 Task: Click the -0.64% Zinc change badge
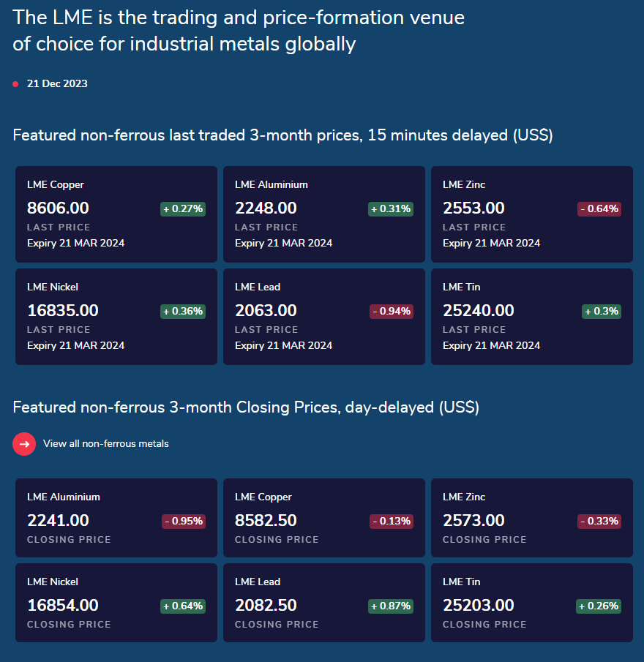[599, 209]
